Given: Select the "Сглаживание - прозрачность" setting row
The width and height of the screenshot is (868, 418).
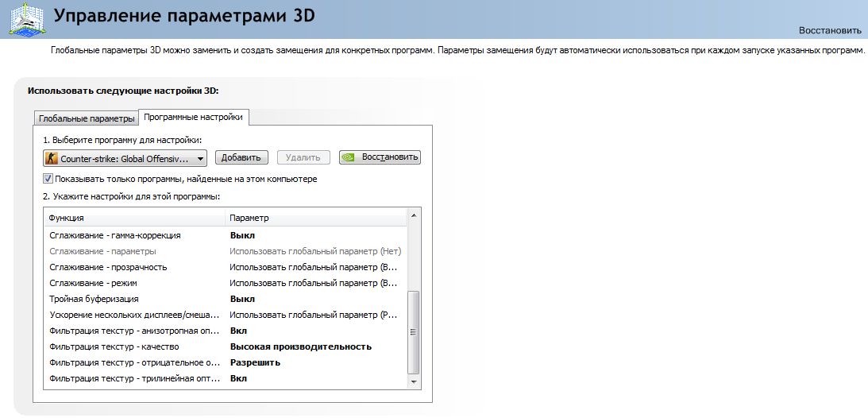Looking at the screenshot, I should coord(226,267).
